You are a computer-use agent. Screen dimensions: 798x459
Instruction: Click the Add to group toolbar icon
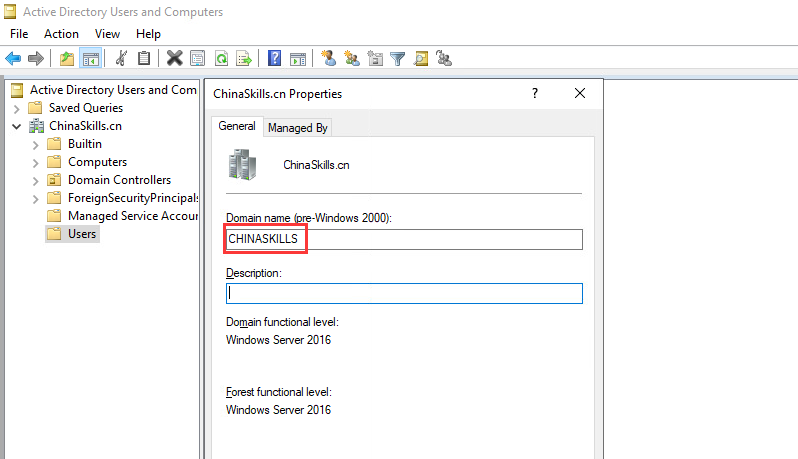point(444,59)
